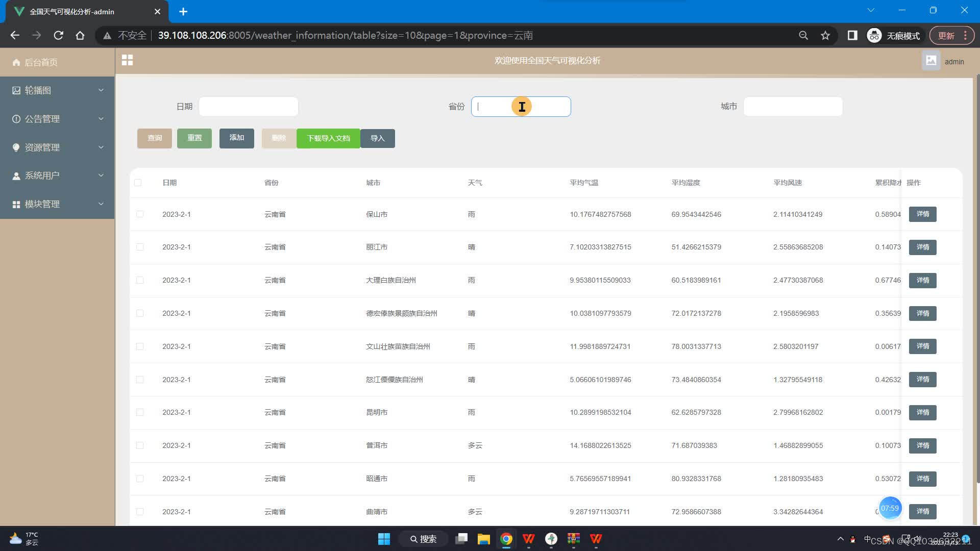Screen dimensions: 980x551
Task: Click the home icon beside 后台首页
Action: pyautogui.click(x=16, y=62)
